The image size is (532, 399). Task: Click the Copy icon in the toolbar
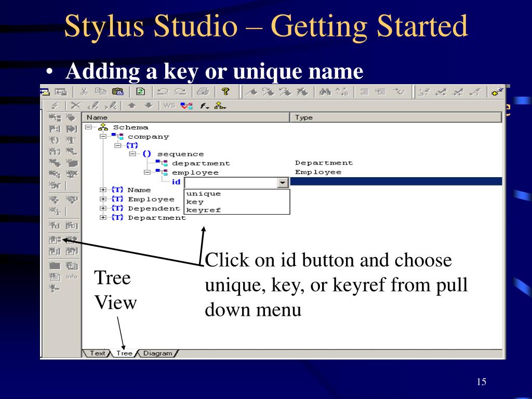101,91
